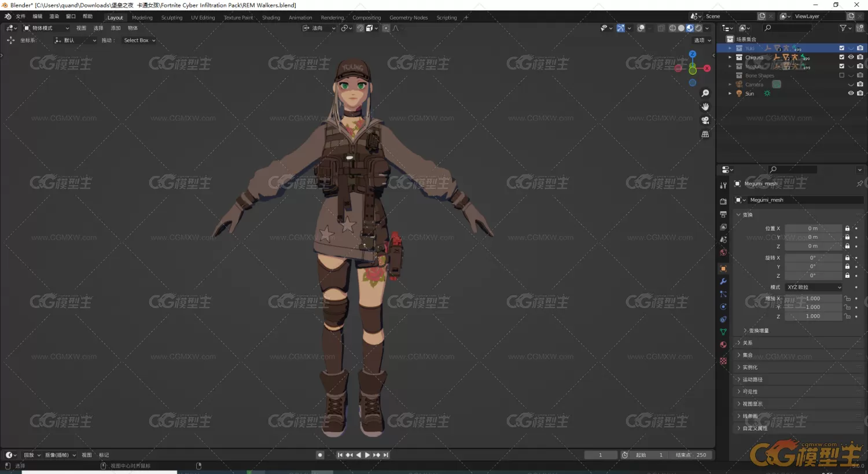
Task: Click Scale Z value field
Action: pos(813,317)
